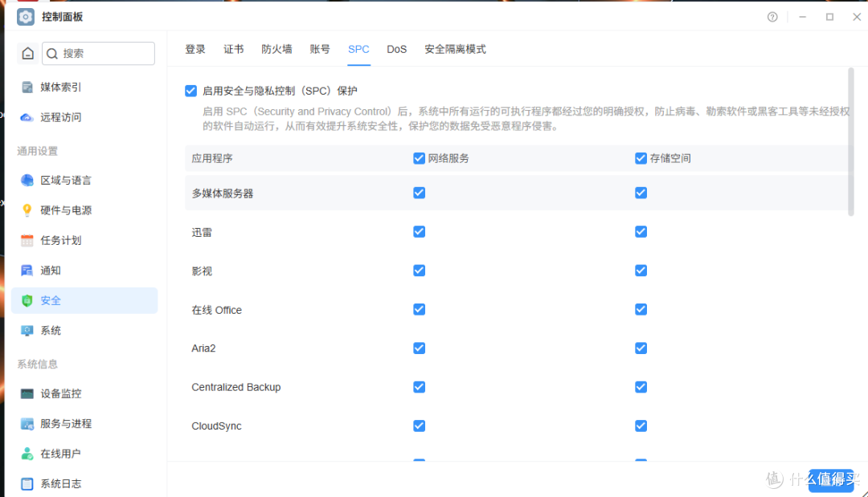Screen dimensions: 868x497
Task: Uncheck storage space for 影视
Action: click(x=641, y=271)
